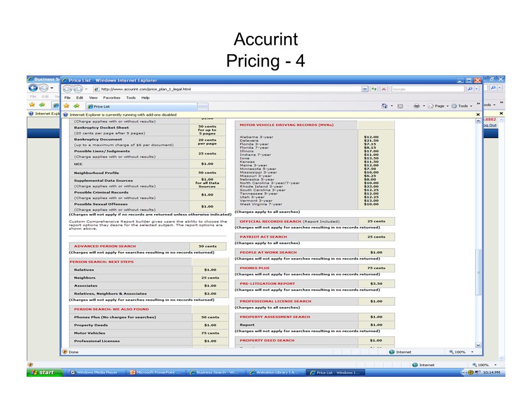
Task: Expand the Home button dropdown arrow
Action: [392, 106]
